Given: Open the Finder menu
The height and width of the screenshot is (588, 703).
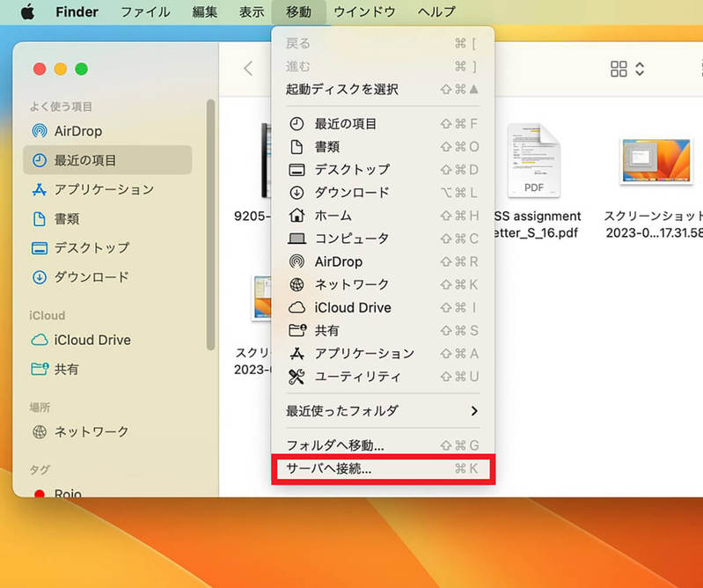Looking at the screenshot, I should [x=77, y=11].
